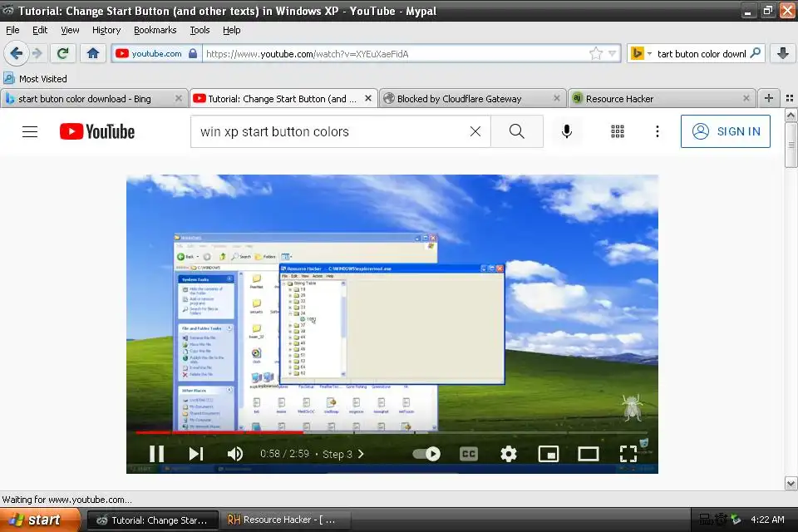798x532 pixels.
Task: Seek on the video progress bar
Action: (392, 433)
